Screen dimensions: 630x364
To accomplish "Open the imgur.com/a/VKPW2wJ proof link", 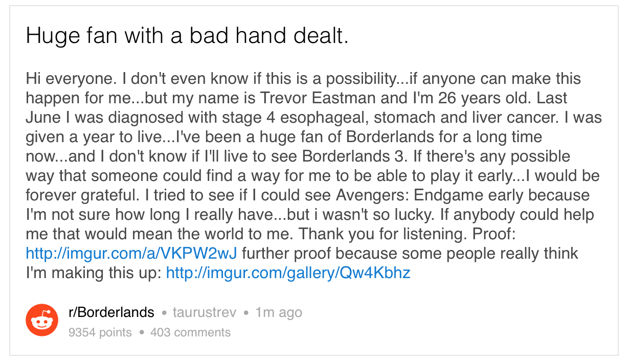I will pyautogui.click(x=131, y=254).
